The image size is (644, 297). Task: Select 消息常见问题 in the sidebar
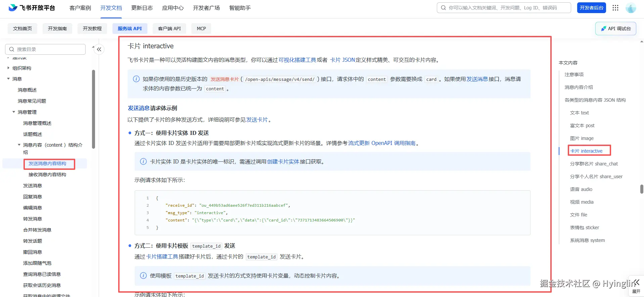[32, 101]
